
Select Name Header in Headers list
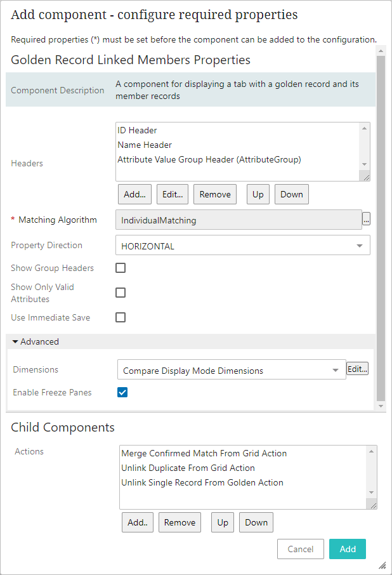point(145,145)
